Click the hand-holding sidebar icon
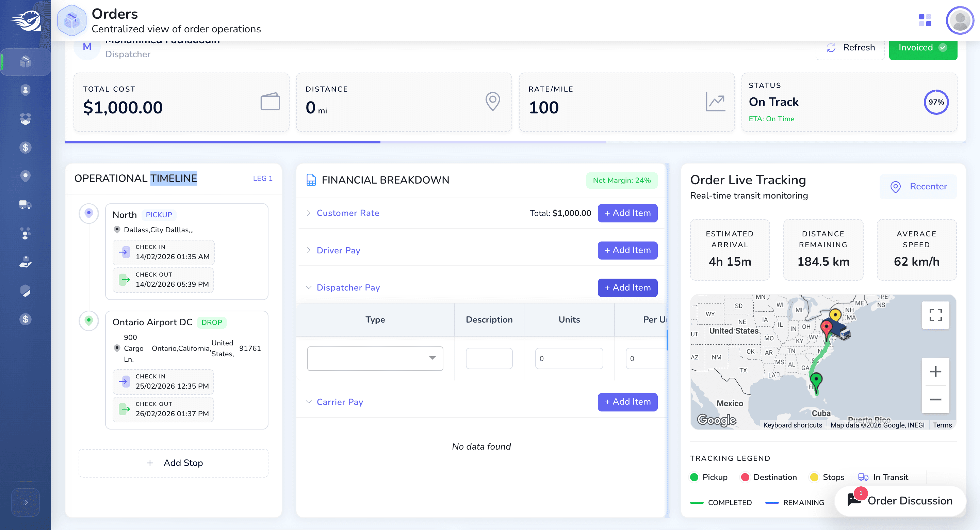 coord(25,262)
